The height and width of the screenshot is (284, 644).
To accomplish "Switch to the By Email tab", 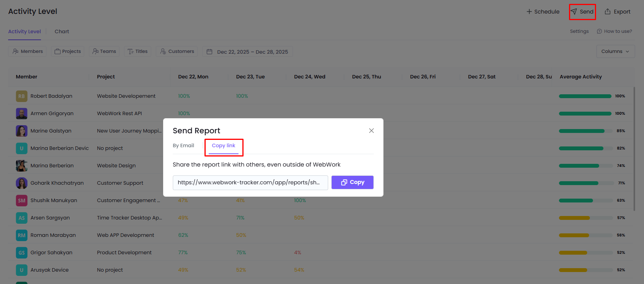I will [183, 146].
